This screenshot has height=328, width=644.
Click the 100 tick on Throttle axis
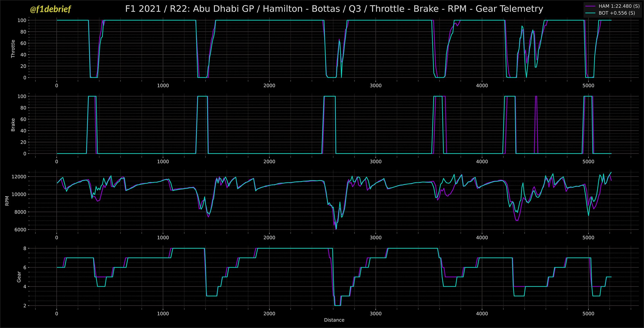22,20
